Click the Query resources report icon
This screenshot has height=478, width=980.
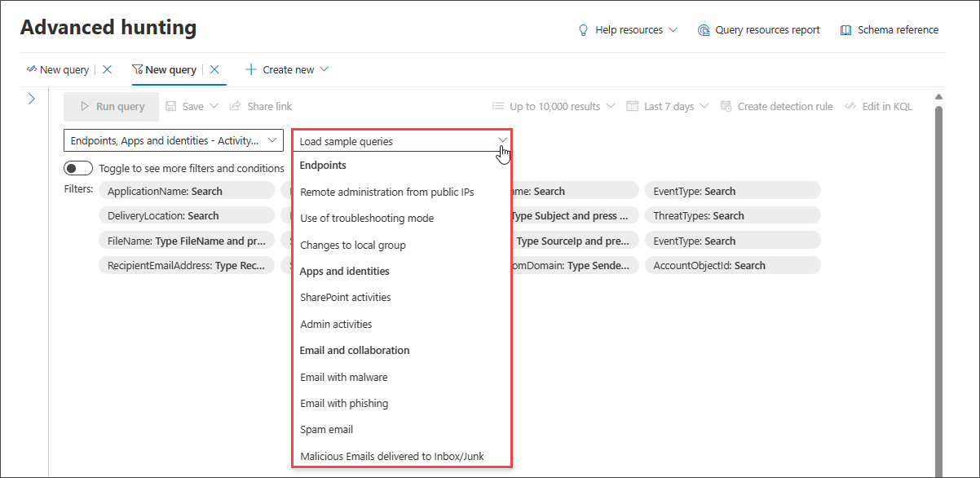click(x=703, y=29)
